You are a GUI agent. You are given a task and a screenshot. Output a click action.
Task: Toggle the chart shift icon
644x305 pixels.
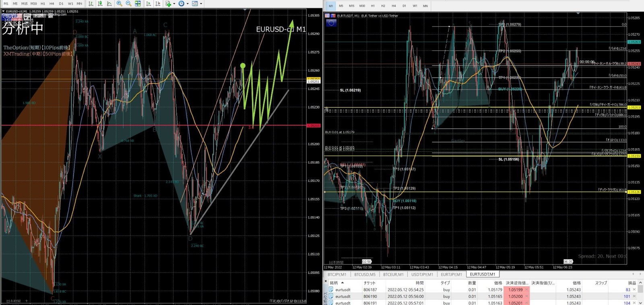158,4
